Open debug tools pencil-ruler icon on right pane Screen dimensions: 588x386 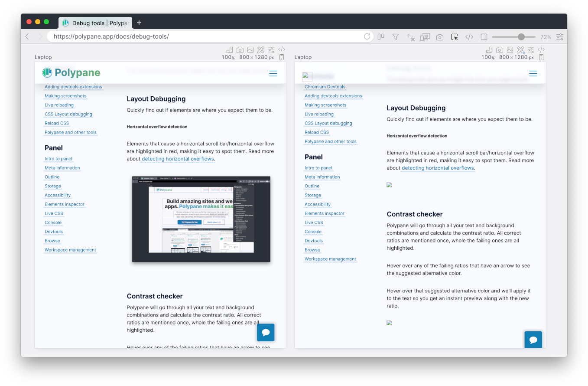521,50
